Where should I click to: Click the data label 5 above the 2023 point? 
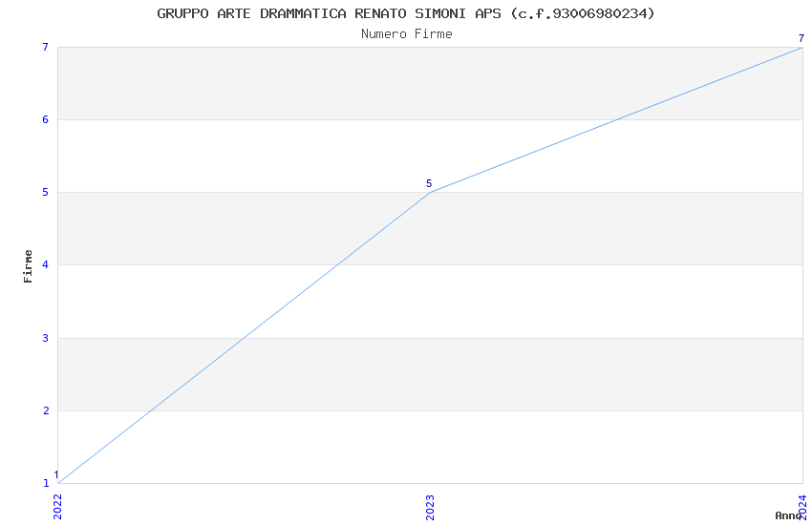coord(429,183)
